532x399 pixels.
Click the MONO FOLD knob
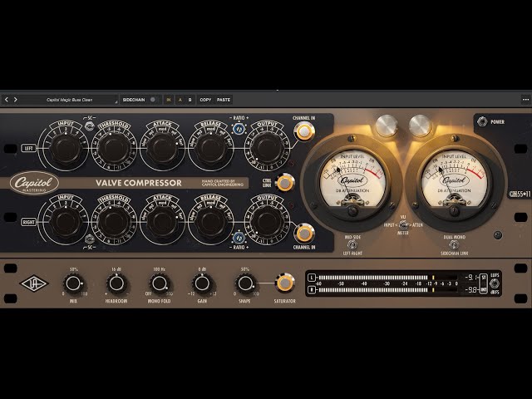click(x=159, y=283)
